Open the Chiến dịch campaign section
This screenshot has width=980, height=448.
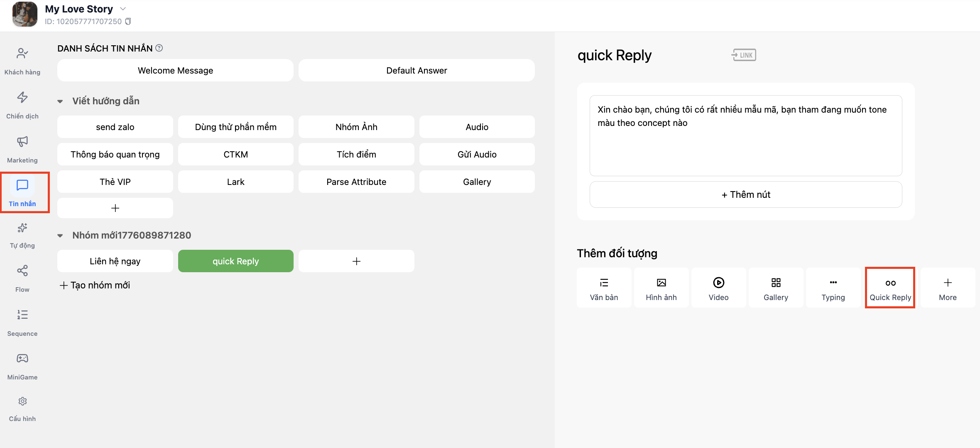[22, 105]
